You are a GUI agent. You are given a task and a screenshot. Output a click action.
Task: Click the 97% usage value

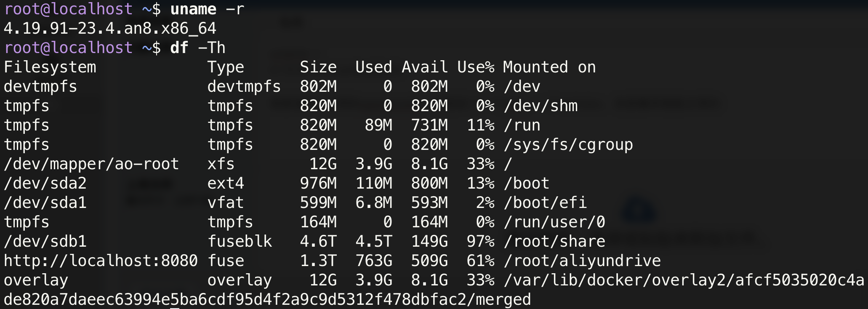pyautogui.click(x=480, y=241)
